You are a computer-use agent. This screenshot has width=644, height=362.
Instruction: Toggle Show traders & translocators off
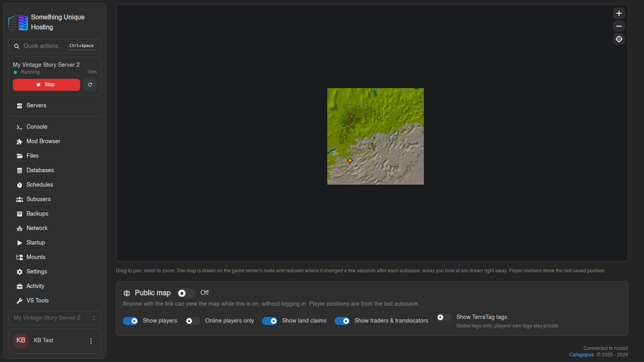click(x=342, y=321)
